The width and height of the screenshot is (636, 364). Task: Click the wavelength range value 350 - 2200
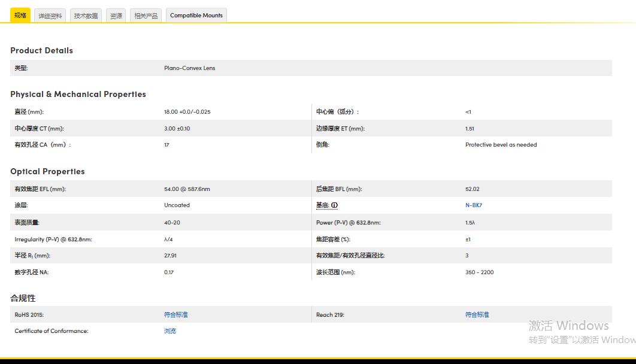[479, 272]
